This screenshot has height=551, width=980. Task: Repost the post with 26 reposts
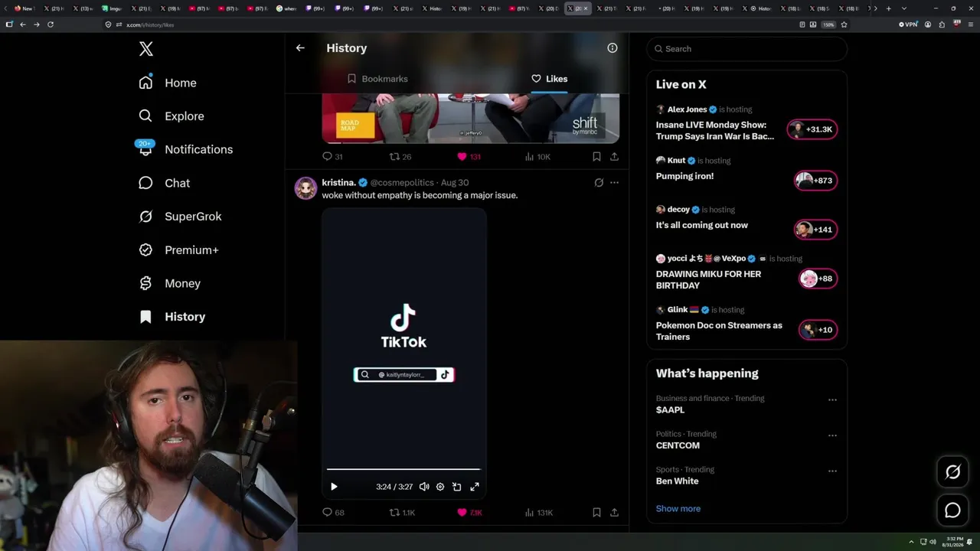click(x=400, y=157)
